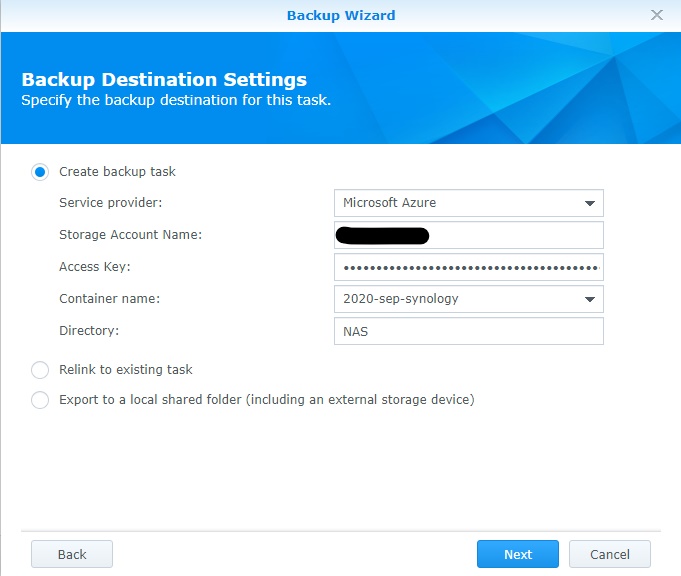Cancel the backup wizard
681x576 pixels.
pos(609,554)
